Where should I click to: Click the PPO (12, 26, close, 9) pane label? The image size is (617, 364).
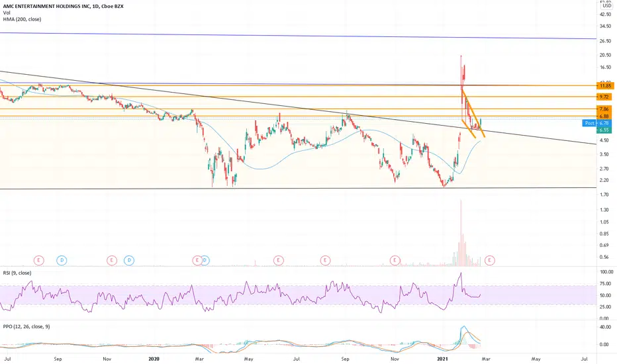pyautogui.click(x=26, y=327)
